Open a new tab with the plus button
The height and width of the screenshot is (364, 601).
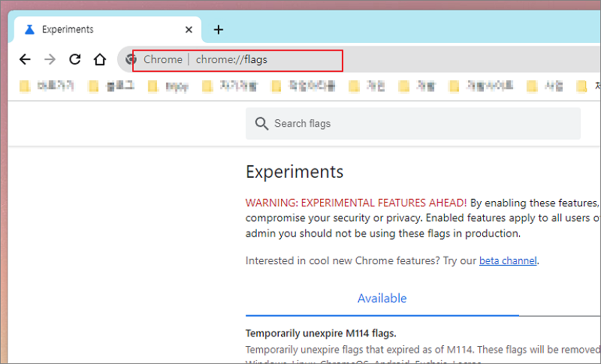pos(218,30)
